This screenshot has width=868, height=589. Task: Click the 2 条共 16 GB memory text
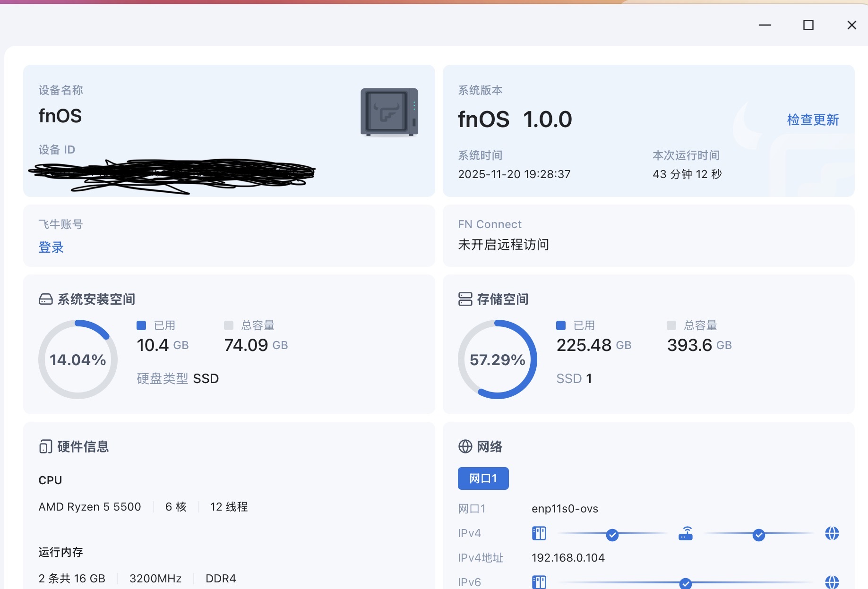[72, 579]
